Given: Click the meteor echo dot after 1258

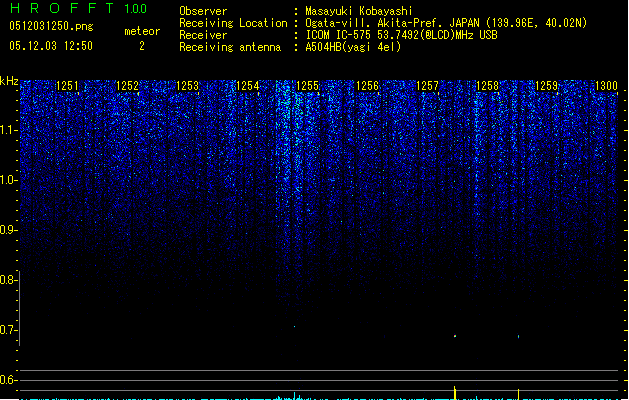Looking at the screenshot, I should point(518,337).
